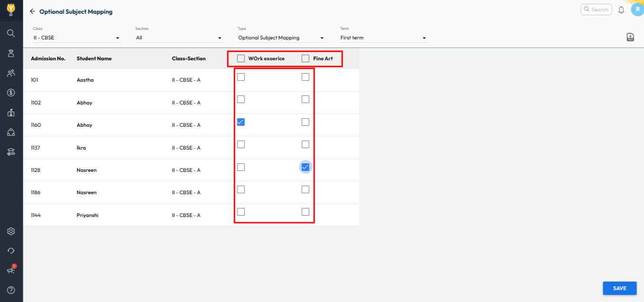This screenshot has height=302, width=644.
Task: Open the fees dollar icon in sidebar
Action: [x=11, y=93]
